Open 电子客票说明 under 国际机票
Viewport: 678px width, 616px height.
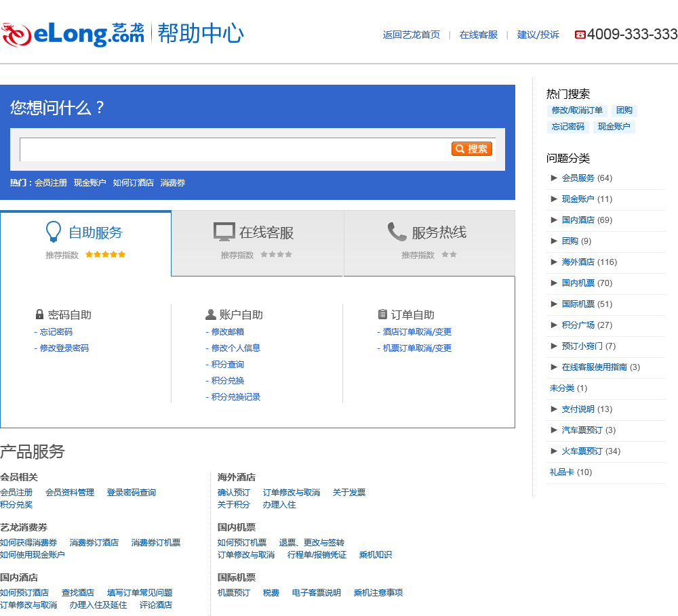pos(316,593)
